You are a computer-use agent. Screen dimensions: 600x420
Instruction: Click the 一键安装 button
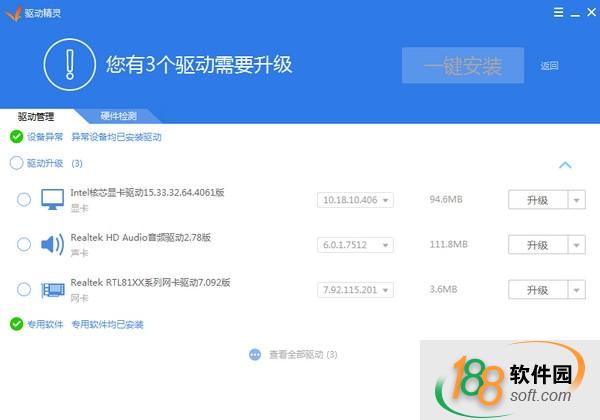(462, 66)
